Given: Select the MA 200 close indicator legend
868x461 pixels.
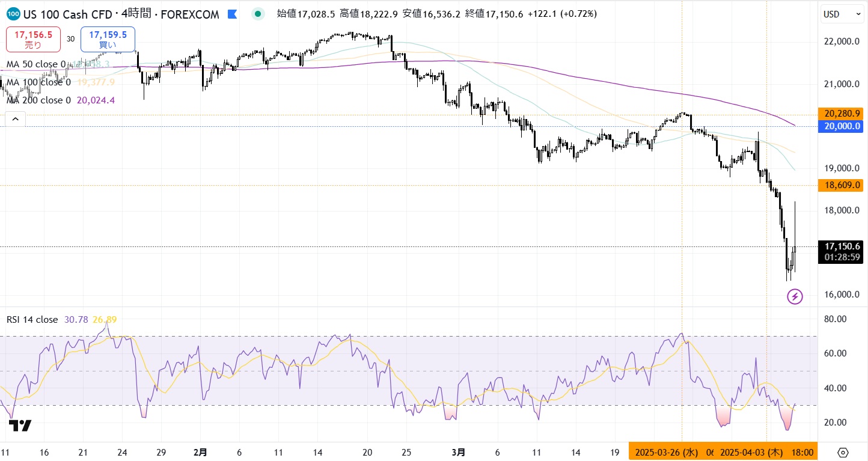Looking at the screenshot, I should click(x=38, y=100).
